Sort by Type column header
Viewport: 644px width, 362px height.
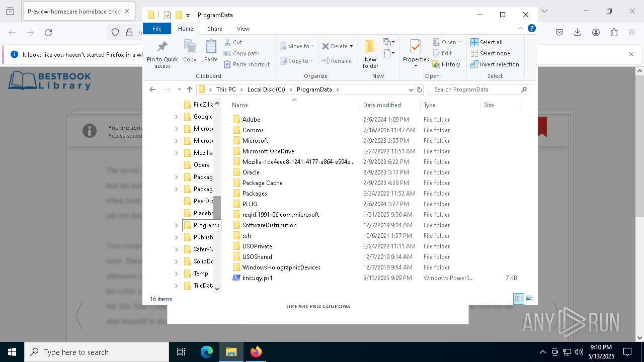[450, 105]
